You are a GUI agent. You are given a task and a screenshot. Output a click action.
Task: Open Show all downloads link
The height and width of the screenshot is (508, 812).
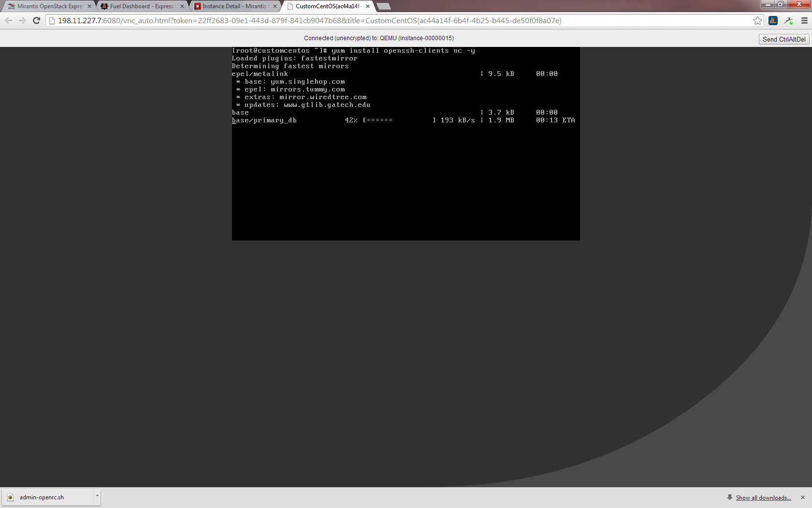(763, 497)
